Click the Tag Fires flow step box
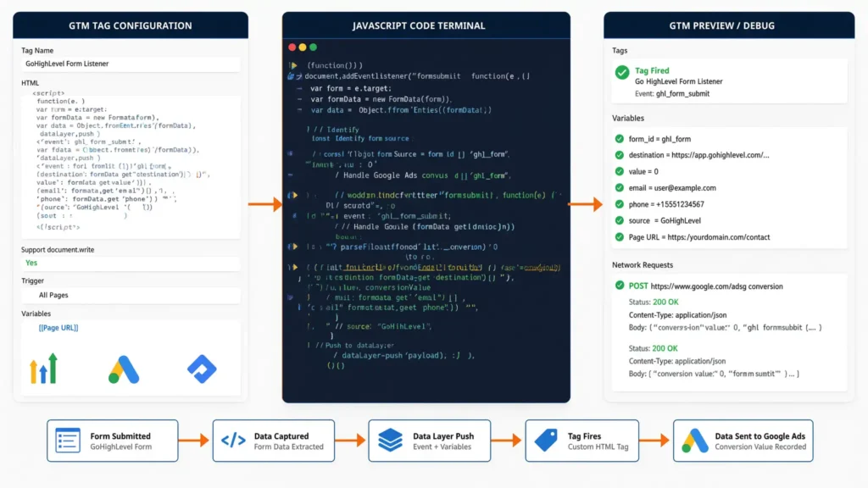This screenshot has width=868, height=488. (x=581, y=441)
